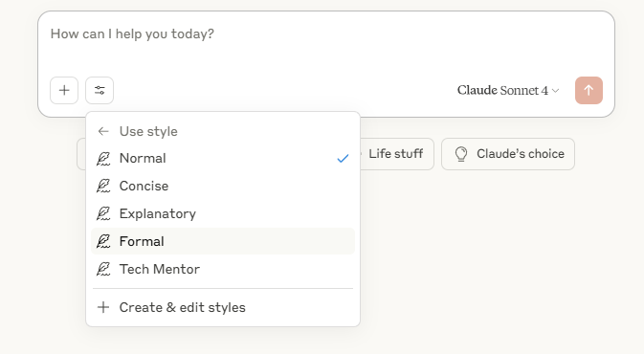Open the tools and settings sliders button

point(100,90)
